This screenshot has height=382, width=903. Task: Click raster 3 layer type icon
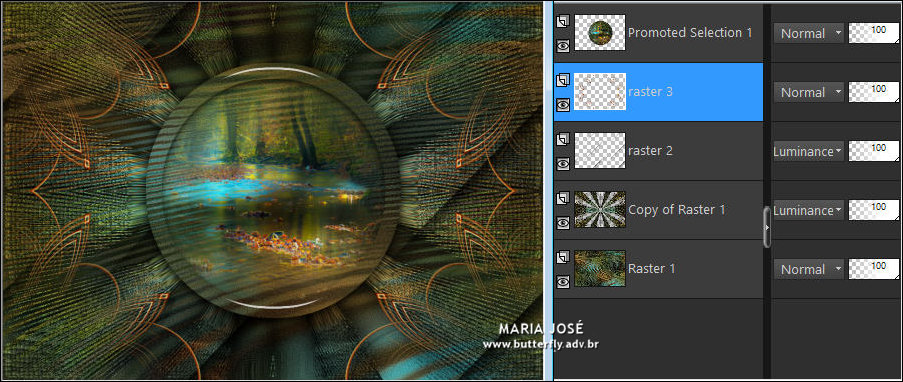(563, 80)
